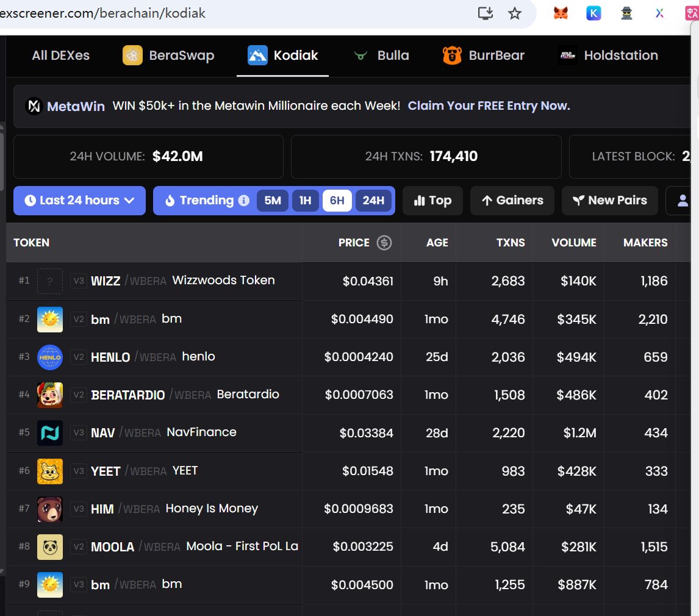
Task: Open the Holdstation DEX tab
Action: click(x=608, y=56)
